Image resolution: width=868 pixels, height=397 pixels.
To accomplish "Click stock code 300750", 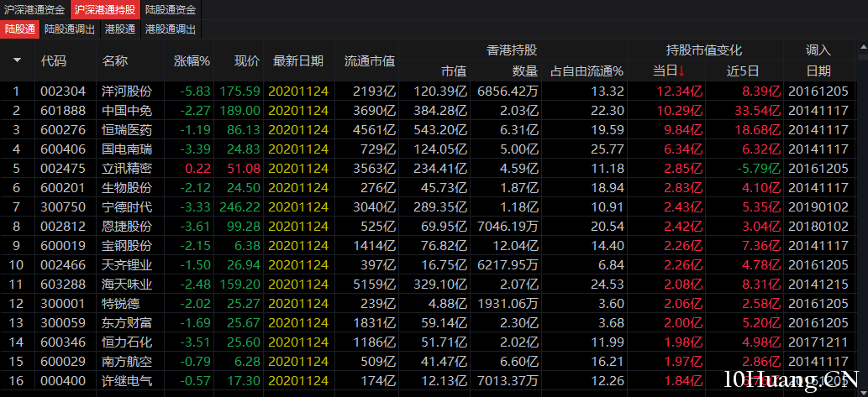I will 63,206.
